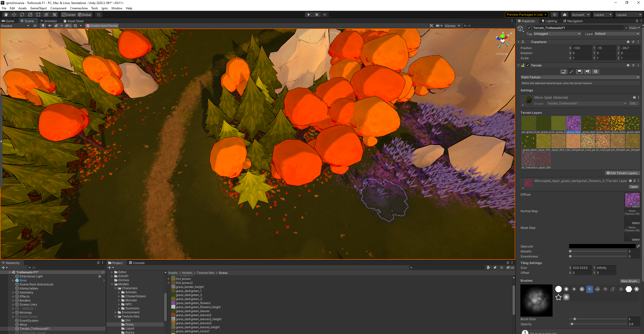The width and height of the screenshot is (644, 334).
Task: Select the Rect transform tool
Action: (x=38, y=15)
